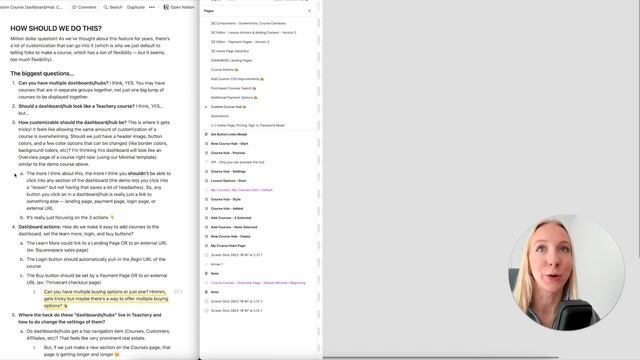Click frame icon of Course Hub - Settings
The image size is (640, 360).
206,171
